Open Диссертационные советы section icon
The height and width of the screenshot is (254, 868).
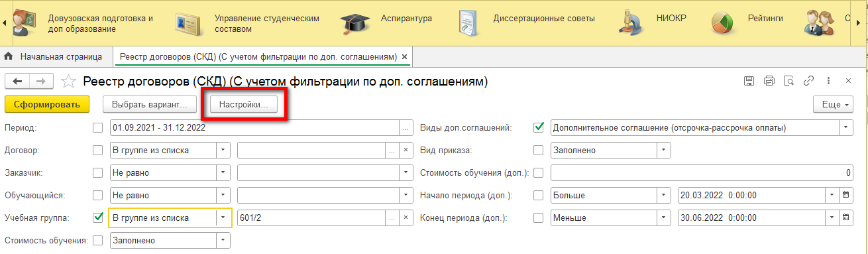[x=468, y=23]
